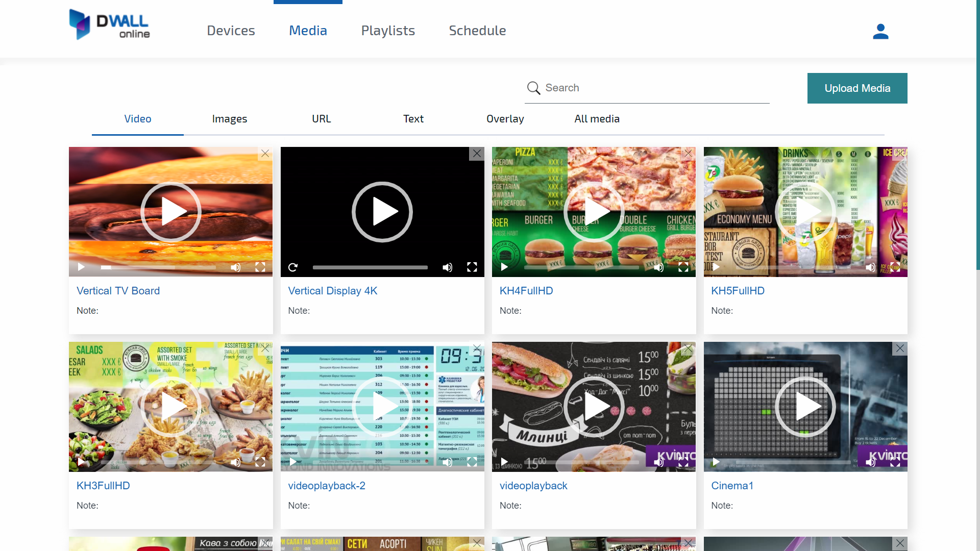This screenshot has height=551, width=980.
Task: Select the All media tab
Action: click(597, 119)
